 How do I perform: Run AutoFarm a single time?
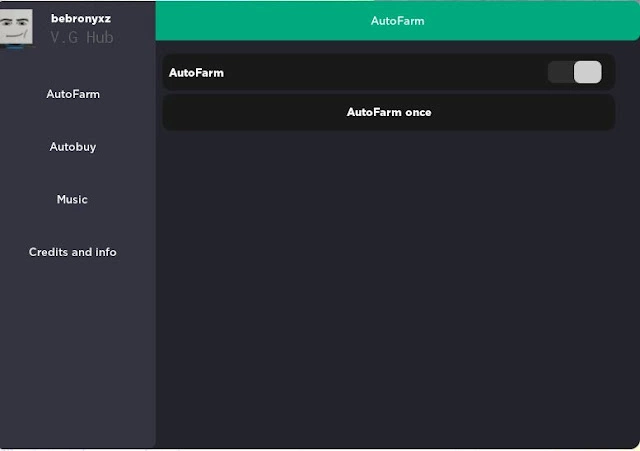389,112
